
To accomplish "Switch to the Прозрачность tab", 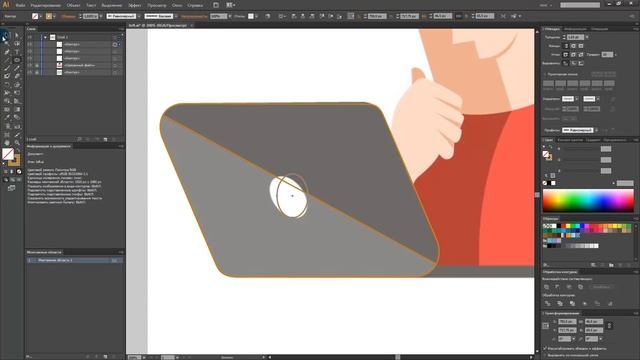I will point(615,140).
